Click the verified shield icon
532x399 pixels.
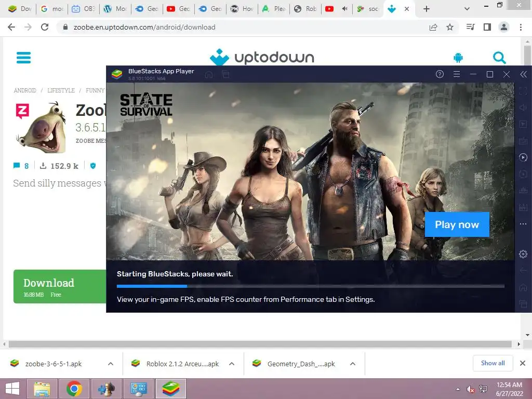[93, 166]
